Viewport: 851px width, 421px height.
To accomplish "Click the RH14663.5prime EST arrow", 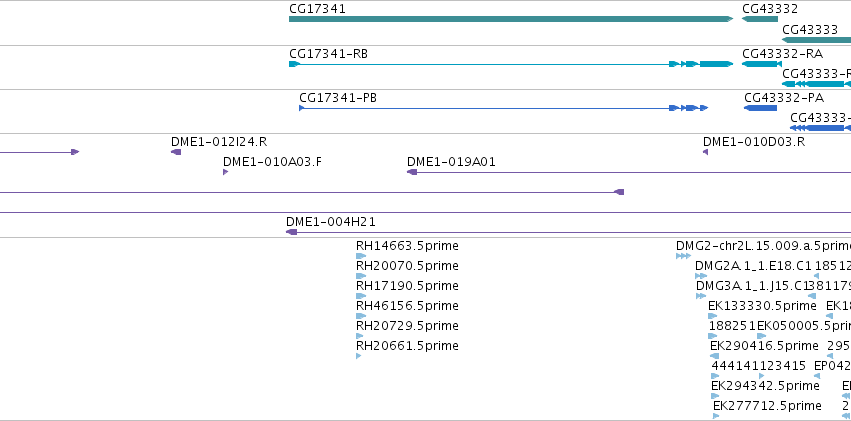I will pyautogui.click(x=361, y=256).
